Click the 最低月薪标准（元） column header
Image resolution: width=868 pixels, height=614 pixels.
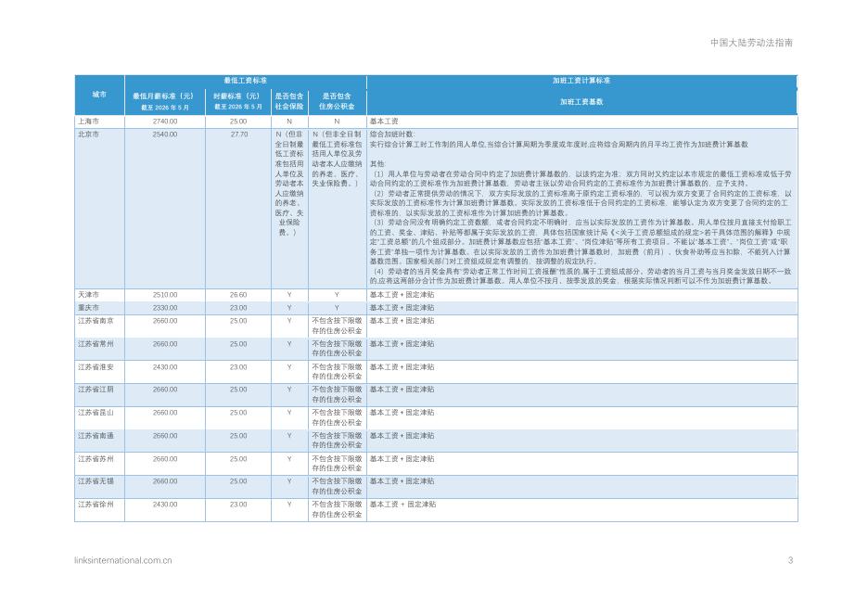click(x=164, y=101)
